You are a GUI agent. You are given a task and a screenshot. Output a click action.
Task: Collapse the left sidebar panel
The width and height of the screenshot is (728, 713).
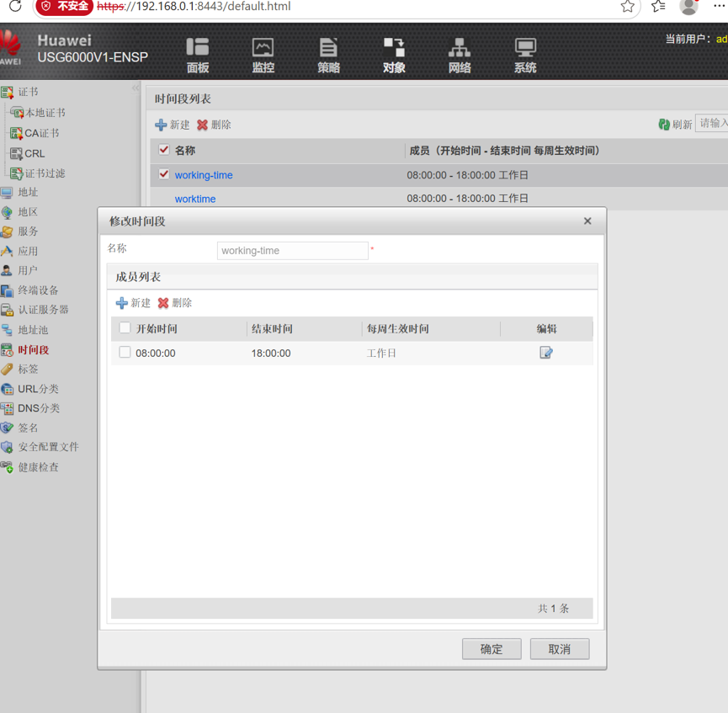[136, 88]
